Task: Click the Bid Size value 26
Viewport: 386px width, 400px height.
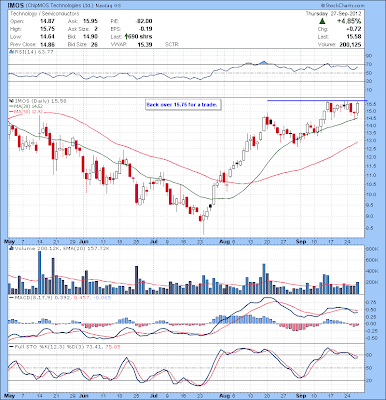Action: [x=94, y=44]
